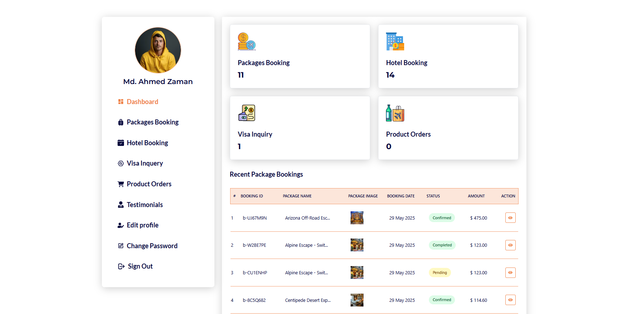Click package thumbnail for booking b-CU1ENHP
This screenshot has width=644, height=314.
pos(357,273)
